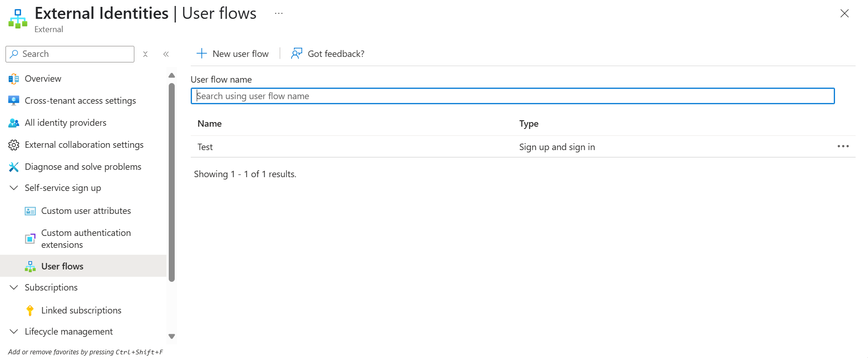Click the plus icon for New user flow
Screen dimensions: 868x358
pos(202,54)
